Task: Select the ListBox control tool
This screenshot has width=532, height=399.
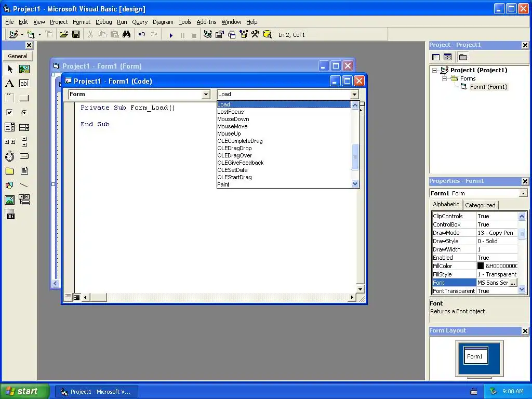Action: (24, 127)
